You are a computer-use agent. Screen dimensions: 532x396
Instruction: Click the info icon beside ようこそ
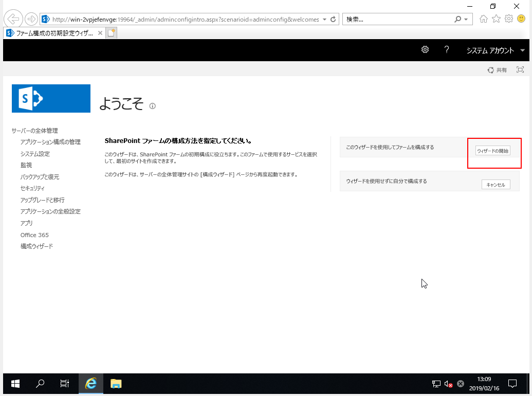click(153, 106)
